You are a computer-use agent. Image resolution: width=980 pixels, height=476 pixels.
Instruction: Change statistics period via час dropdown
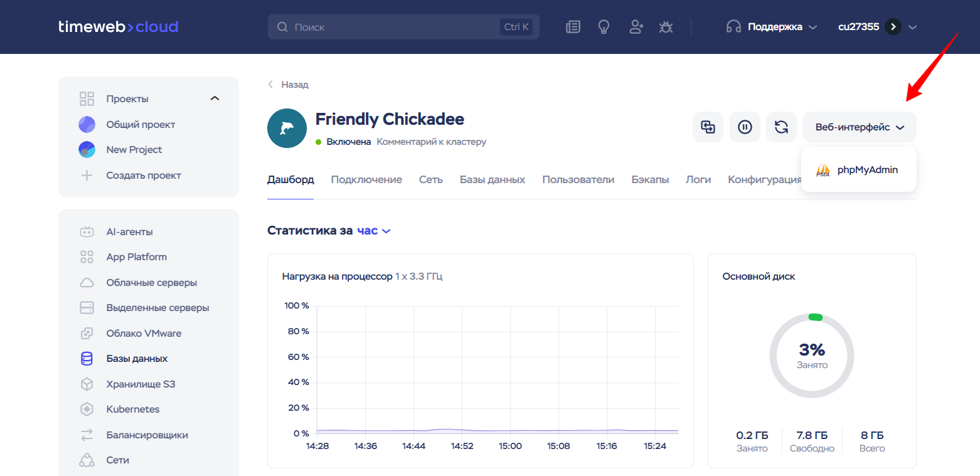coord(373,231)
